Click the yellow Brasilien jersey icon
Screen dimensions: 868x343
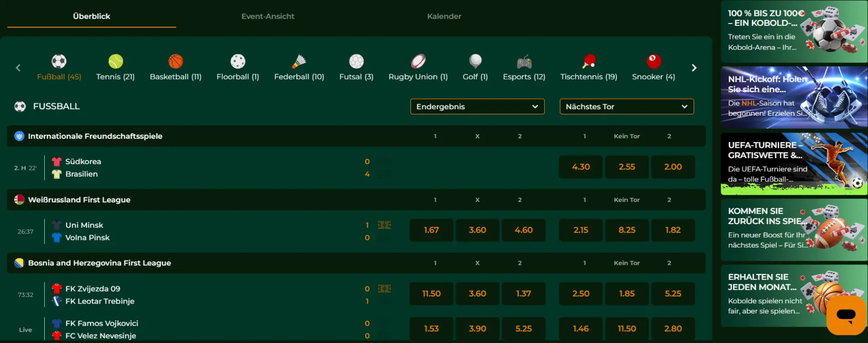[x=57, y=174]
